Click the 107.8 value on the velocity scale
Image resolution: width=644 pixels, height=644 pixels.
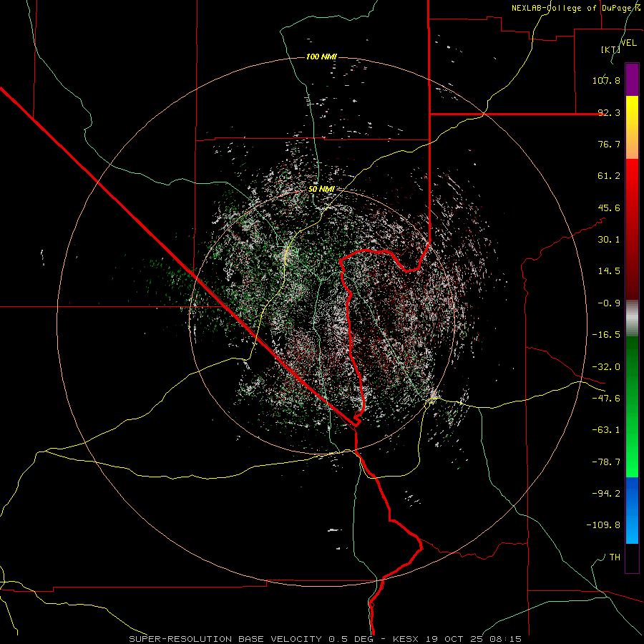point(606,80)
